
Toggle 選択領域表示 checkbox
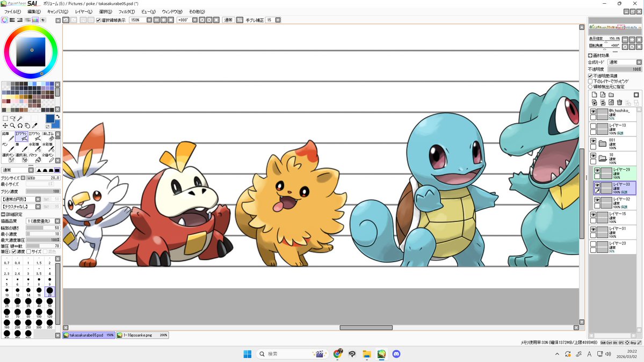[98, 20]
